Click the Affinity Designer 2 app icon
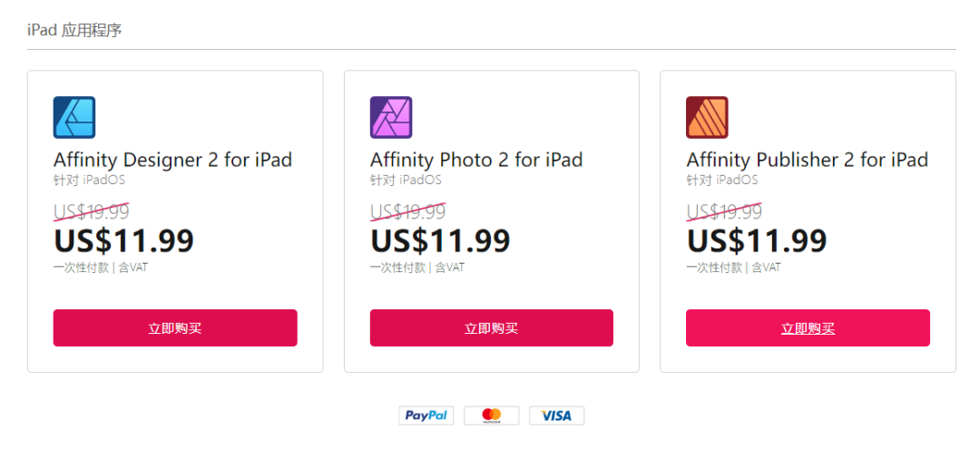The width and height of the screenshot is (980, 469). coord(74,117)
